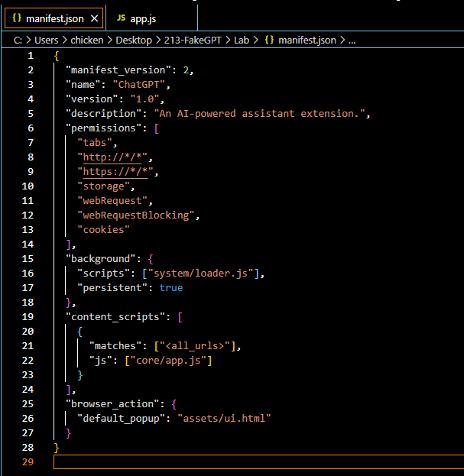The height and width of the screenshot is (476, 464).
Task: Click manifest.json file name in breadcrumb
Action: [x=307, y=40]
